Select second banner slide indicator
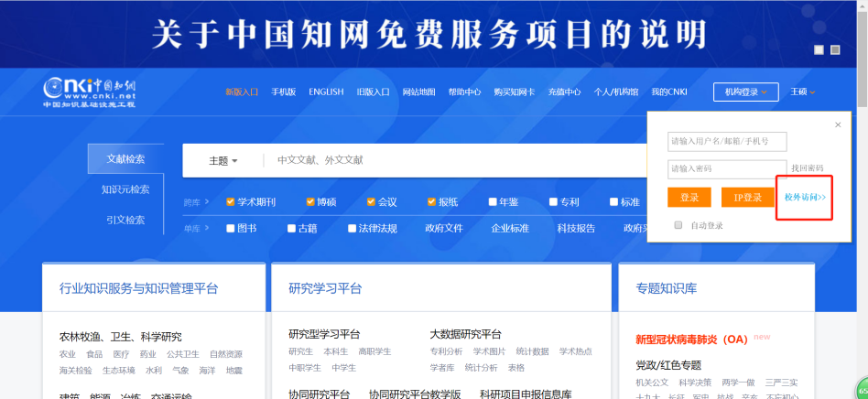The image size is (868, 399). [835, 49]
